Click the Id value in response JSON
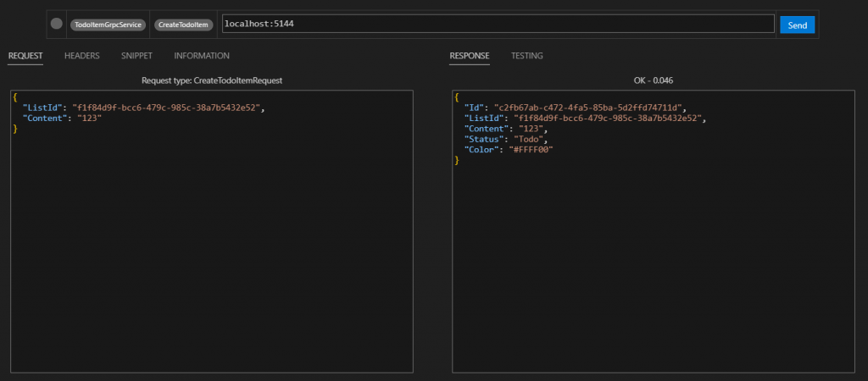Viewport: 868px width, 381px height. pyautogui.click(x=588, y=108)
